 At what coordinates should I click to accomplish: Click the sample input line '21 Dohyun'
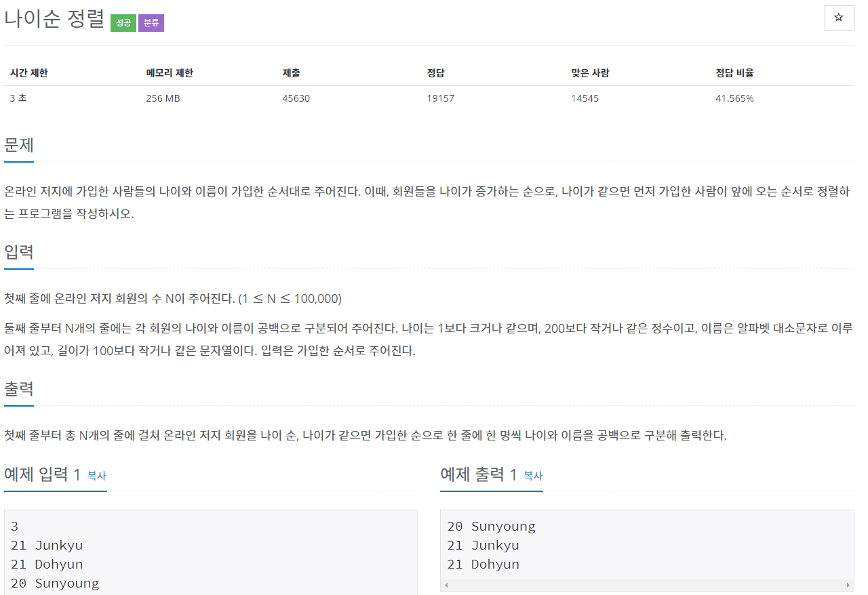(x=47, y=565)
